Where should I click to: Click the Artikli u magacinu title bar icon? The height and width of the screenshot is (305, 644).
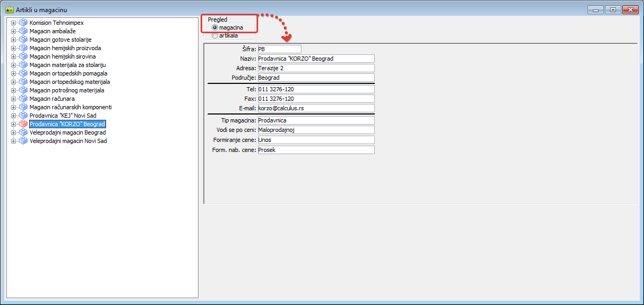coord(9,9)
